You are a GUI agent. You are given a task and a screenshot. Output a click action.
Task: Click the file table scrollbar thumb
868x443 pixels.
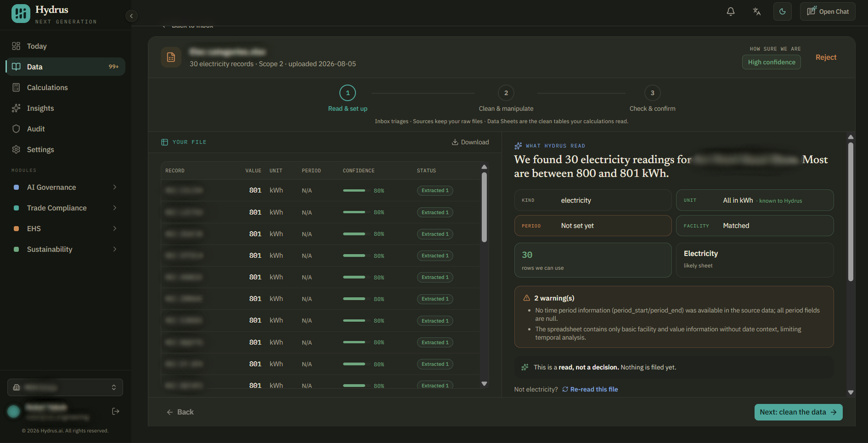pos(484,207)
